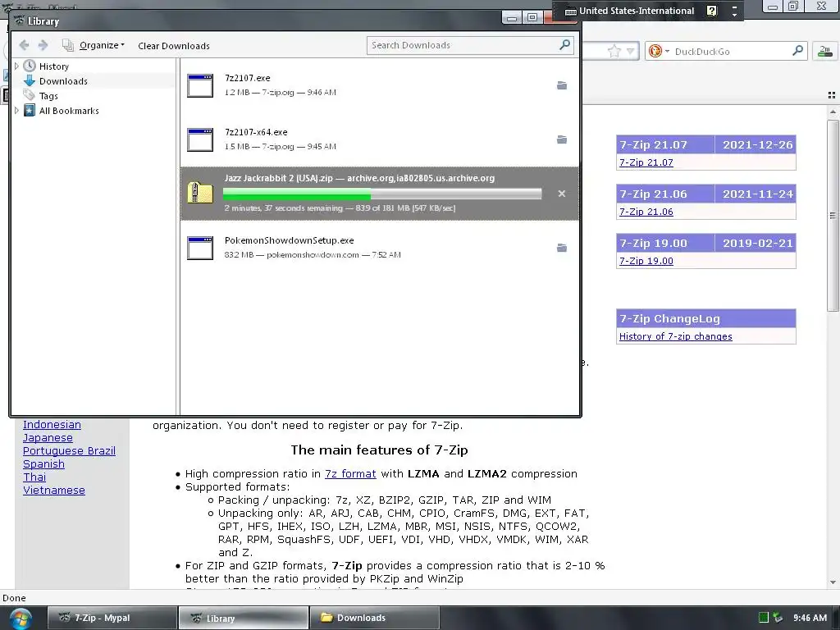This screenshot has width=840, height=630.
Task: Choose Japanese language link
Action: coord(48,438)
